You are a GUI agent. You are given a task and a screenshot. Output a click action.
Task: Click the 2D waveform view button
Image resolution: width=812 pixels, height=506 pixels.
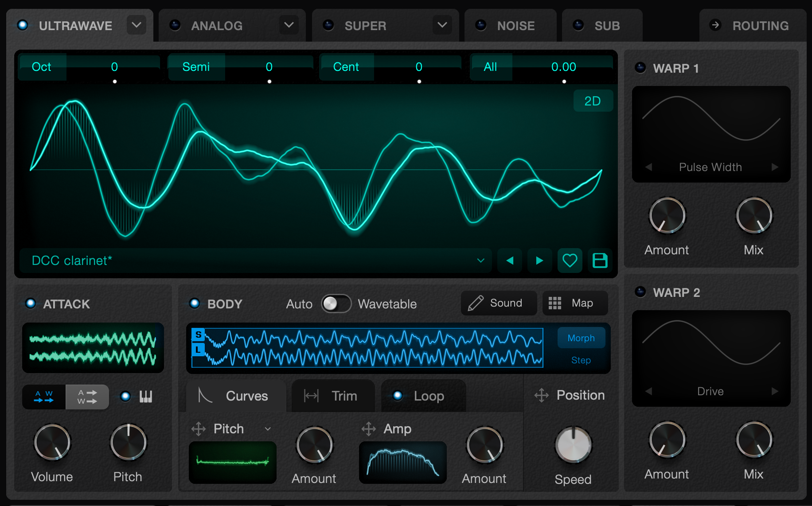click(593, 101)
